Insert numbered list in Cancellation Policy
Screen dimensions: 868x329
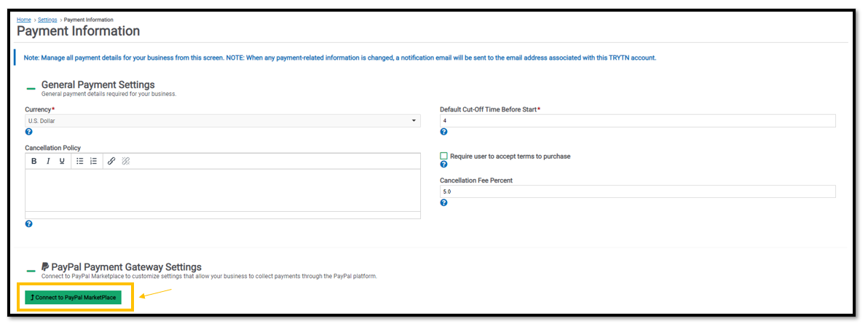[x=93, y=162]
